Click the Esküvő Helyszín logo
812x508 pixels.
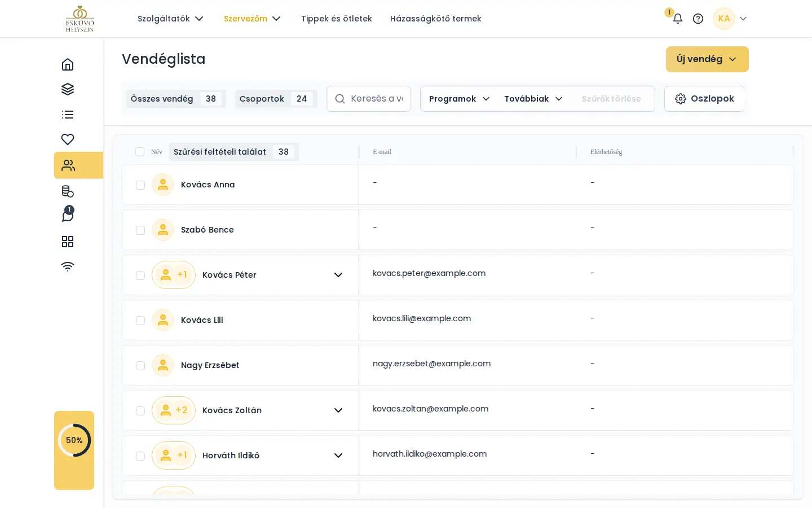80,19
